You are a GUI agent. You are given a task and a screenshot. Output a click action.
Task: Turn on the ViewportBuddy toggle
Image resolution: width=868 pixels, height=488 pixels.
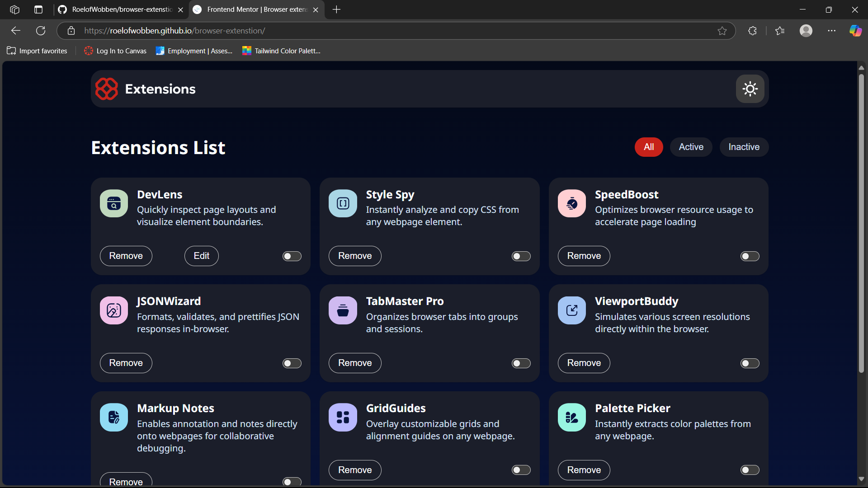(x=750, y=363)
